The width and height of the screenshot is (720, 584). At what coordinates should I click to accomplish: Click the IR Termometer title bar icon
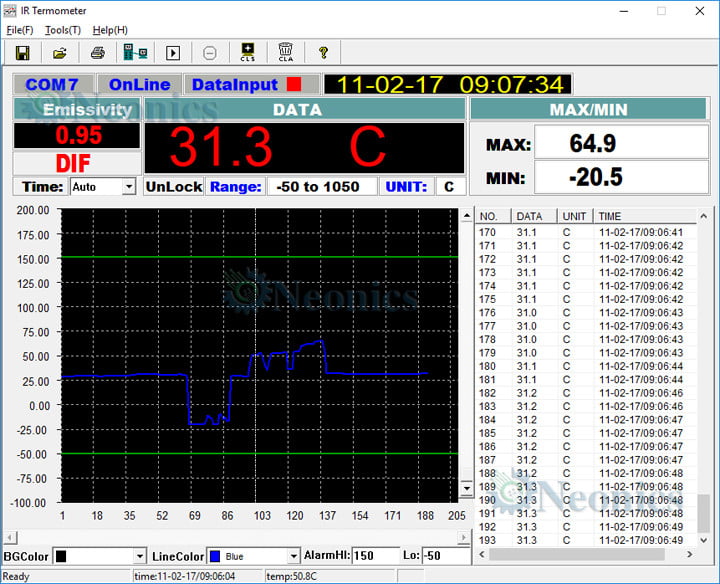pos(9,11)
